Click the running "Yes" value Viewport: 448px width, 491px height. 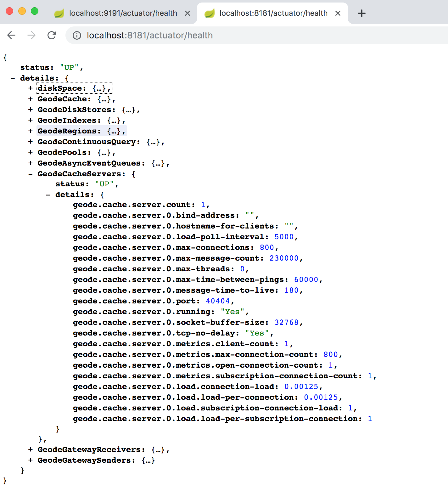(232, 312)
